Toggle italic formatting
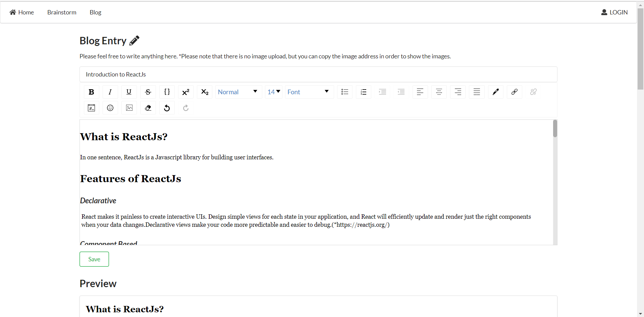 point(110,92)
